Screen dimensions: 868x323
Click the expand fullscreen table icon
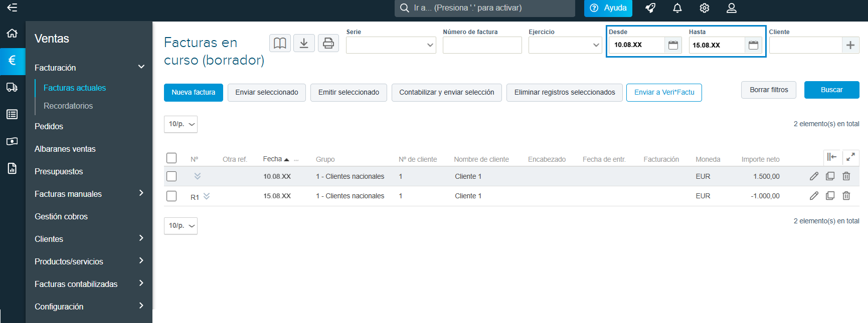[850, 157]
